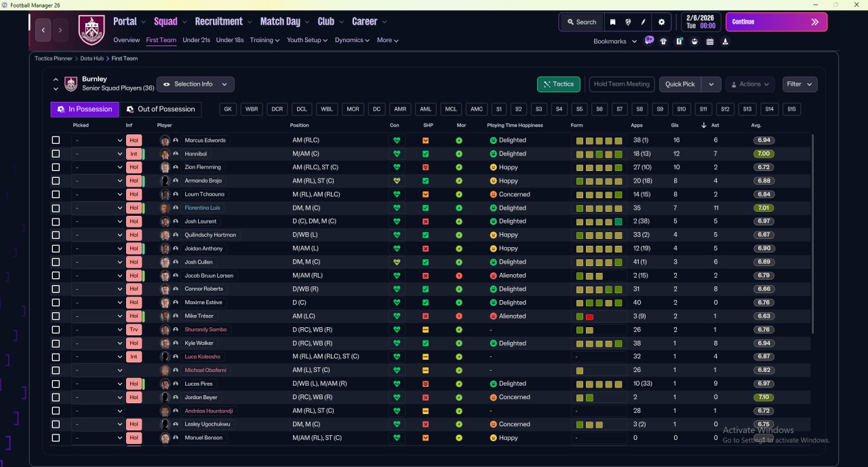Open the Picked dropdown for Armando Broja
The image size is (868, 467).
tap(98, 181)
